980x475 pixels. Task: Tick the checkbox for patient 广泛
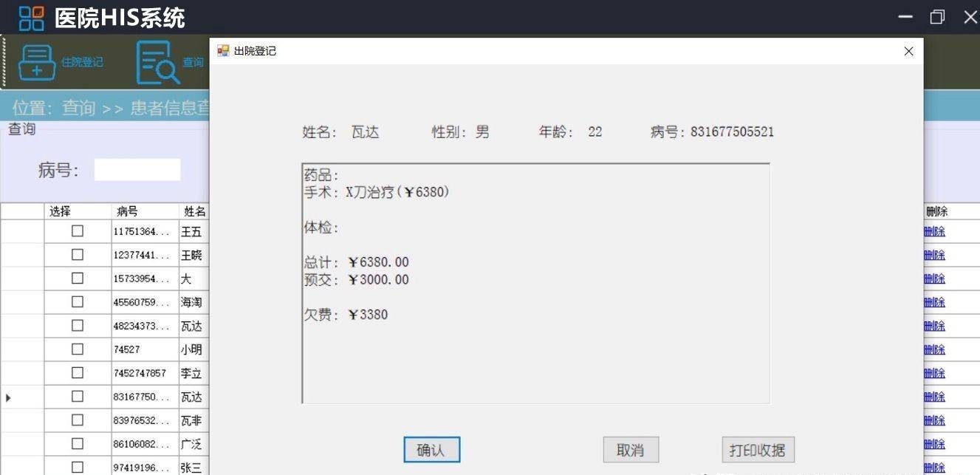pyautogui.click(x=78, y=444)
